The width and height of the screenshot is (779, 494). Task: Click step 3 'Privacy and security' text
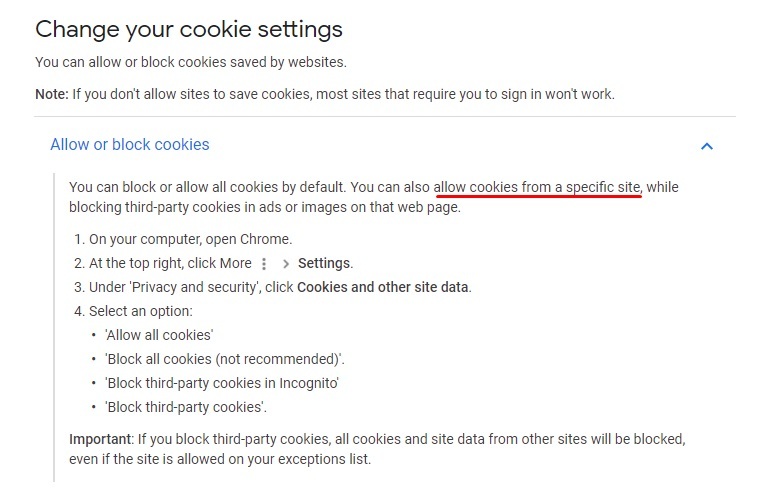pos(194,287)
